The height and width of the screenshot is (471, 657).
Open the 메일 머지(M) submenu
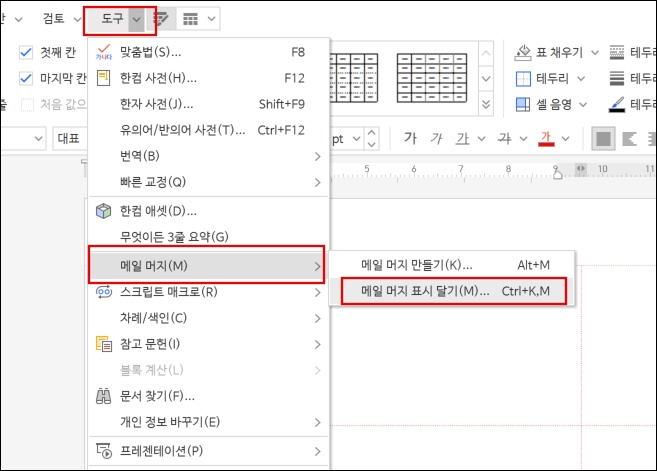[207, 265]
